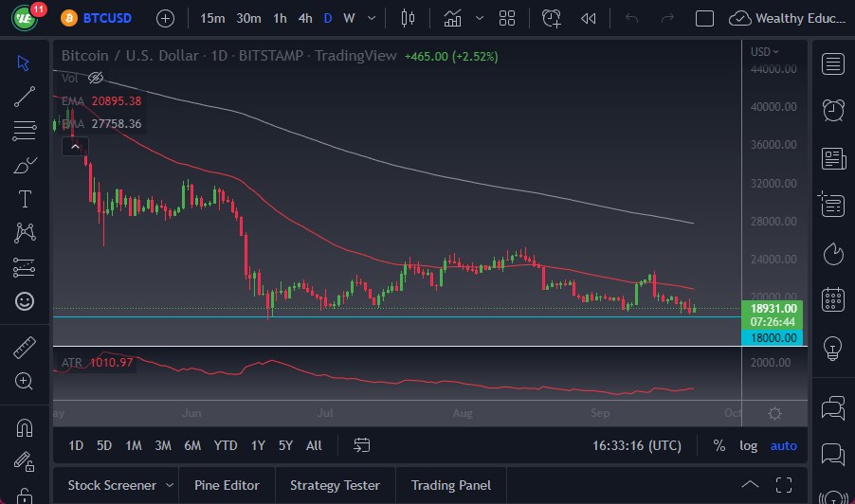The image size is (855, 504).
Task: Click the bar replay rewind icon
Action: click(x=589, y=18)
